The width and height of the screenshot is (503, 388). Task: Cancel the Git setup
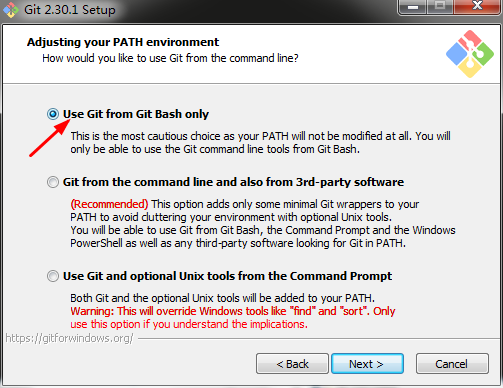coord(452,364)
